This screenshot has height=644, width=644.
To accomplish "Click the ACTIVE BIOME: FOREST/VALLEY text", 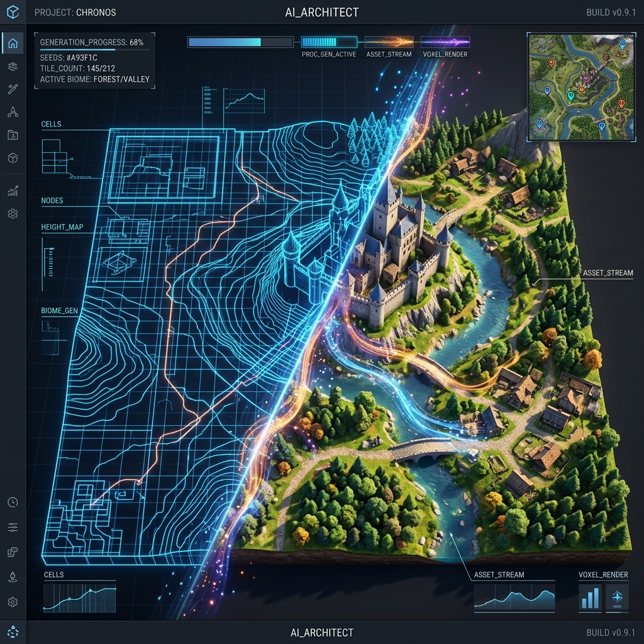I will click(95, 79).
